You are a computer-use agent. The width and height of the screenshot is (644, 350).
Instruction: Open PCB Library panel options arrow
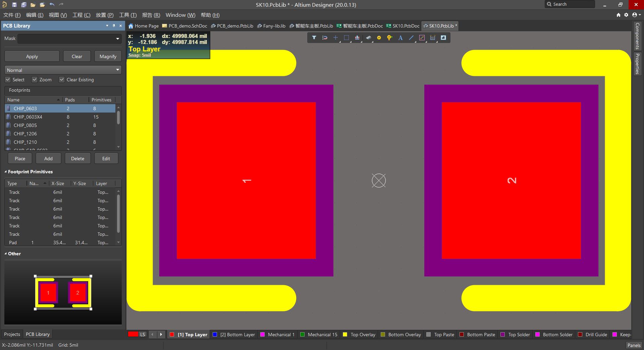(x=107, y=26)
